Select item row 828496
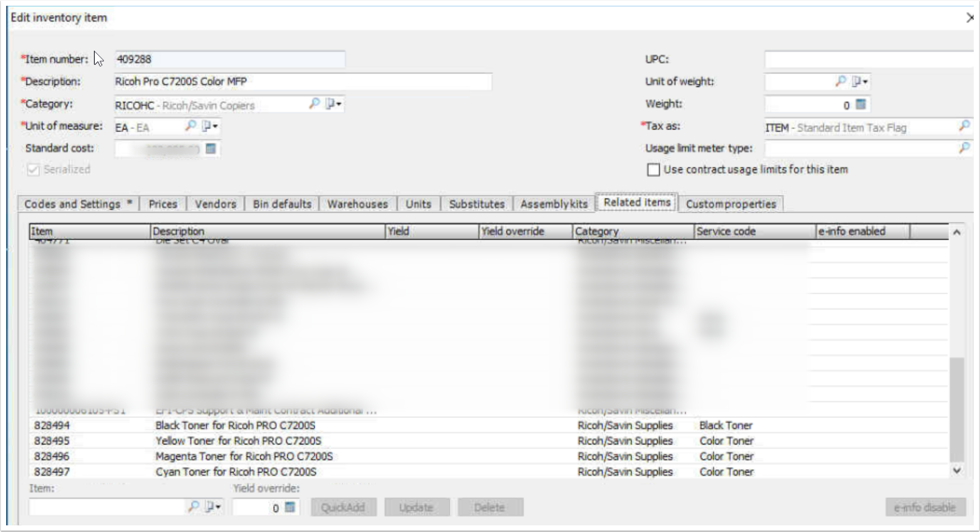The height and width of the screenshot is (532, 980). point(489,456)
